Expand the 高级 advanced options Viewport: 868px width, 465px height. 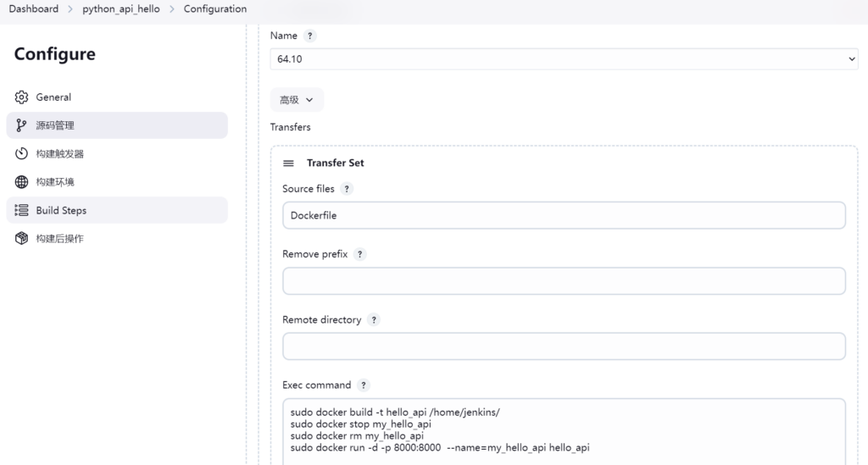(297, 100)
